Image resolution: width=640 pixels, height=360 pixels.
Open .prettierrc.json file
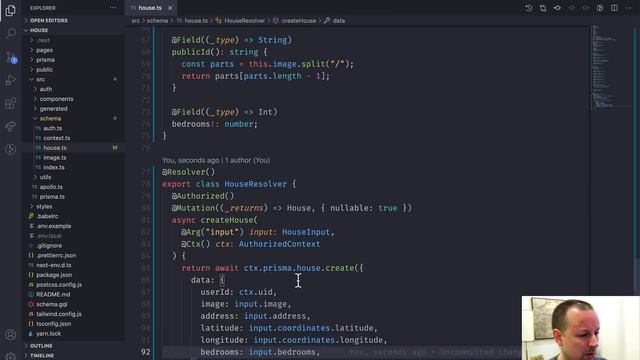click(x=73, y=256)
